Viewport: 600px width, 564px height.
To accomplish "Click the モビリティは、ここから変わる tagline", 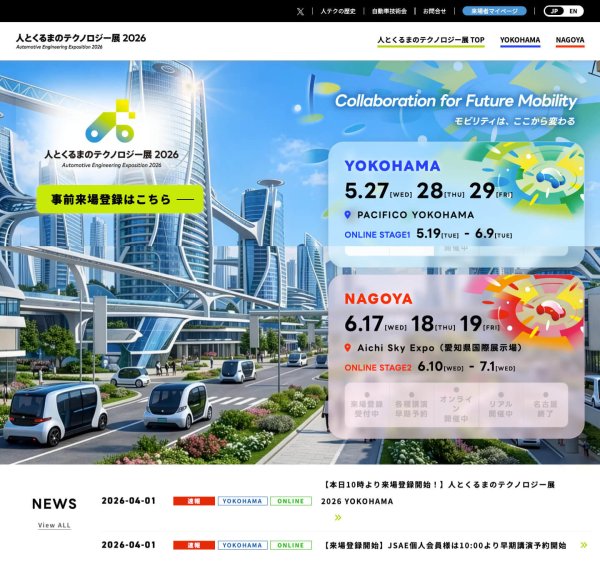I will pyautogui.click(x=514, y=121).
